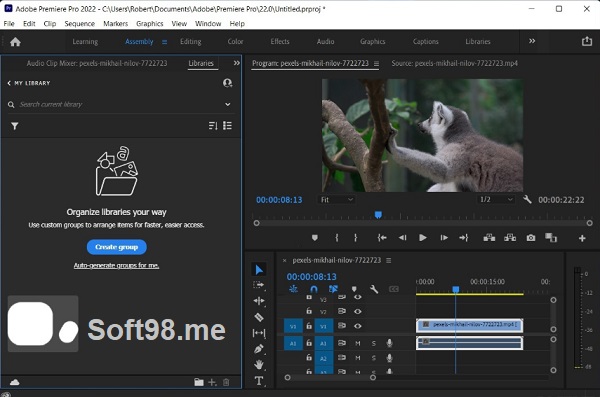Switch to the Editing workspace
The width and height of the screenshot is (600, 397).
(x=191, y=41)
